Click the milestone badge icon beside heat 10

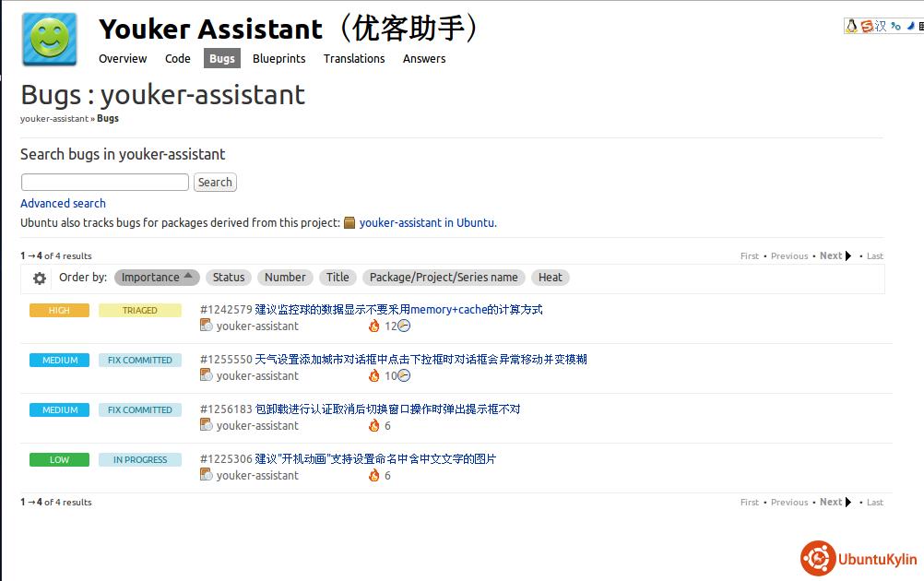(404, 375)
